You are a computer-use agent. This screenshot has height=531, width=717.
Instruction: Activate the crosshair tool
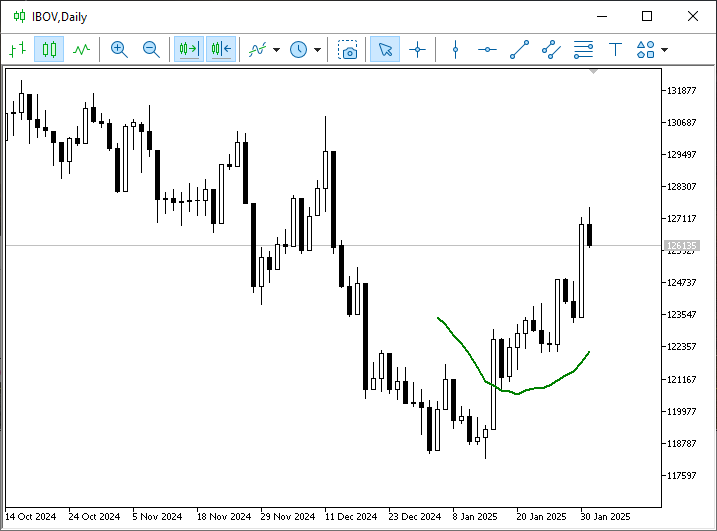[417, 49]
